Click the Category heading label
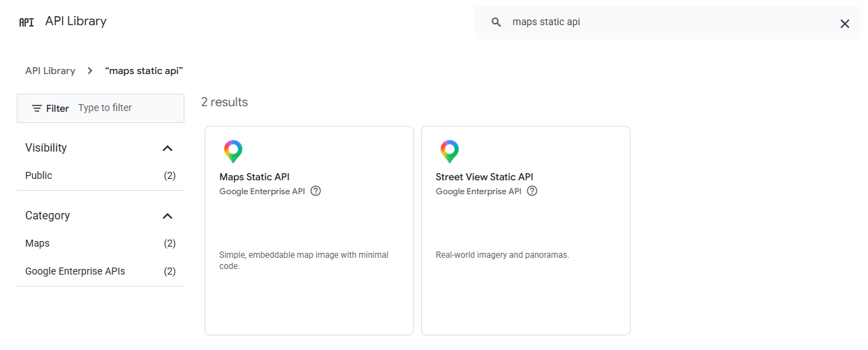Screen dimensions: 868x350 (47, 216)
